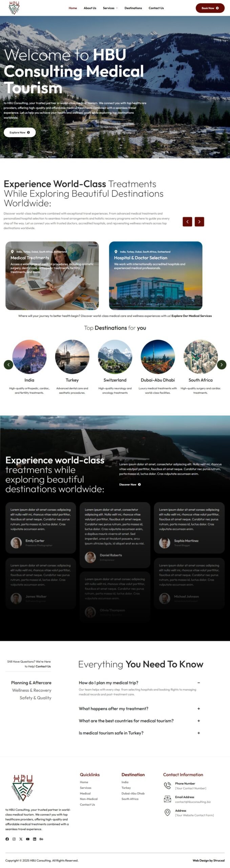The height and width of the screenshot is (868, 230).
Task: Select the Wellness & Recovery FAQ tab
Action: [32, 690]
